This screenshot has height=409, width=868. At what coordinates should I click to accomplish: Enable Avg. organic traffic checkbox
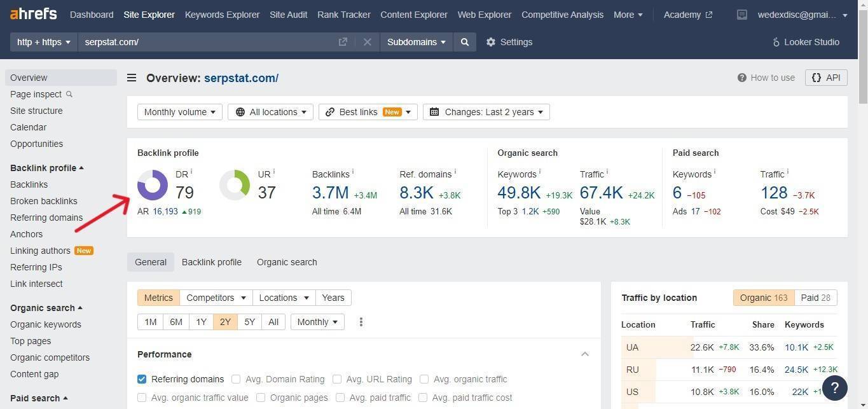pos(424,379)
